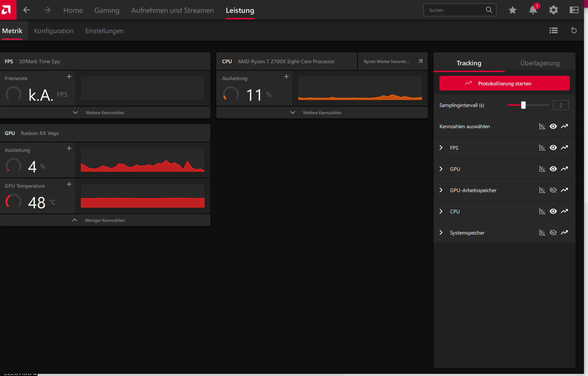The height and width of the screenshot is (376, 588).
Task: Toggle the eye visibility for CPU metrics
Action: point(553,211)
